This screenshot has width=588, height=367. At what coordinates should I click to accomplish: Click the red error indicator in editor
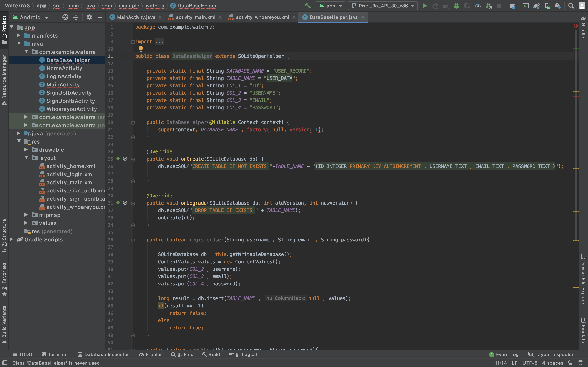pos(575,26)
